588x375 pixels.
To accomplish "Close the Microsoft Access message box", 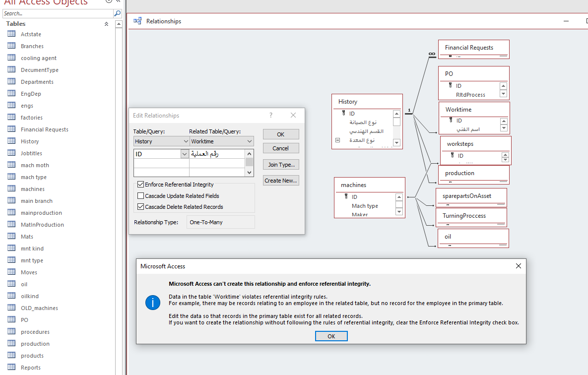I will coord(518,266).
